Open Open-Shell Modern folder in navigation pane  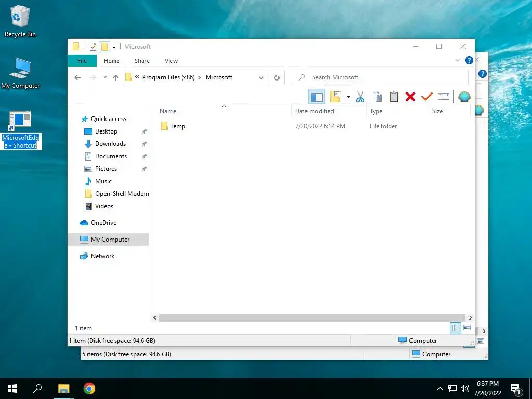(122, 194)
